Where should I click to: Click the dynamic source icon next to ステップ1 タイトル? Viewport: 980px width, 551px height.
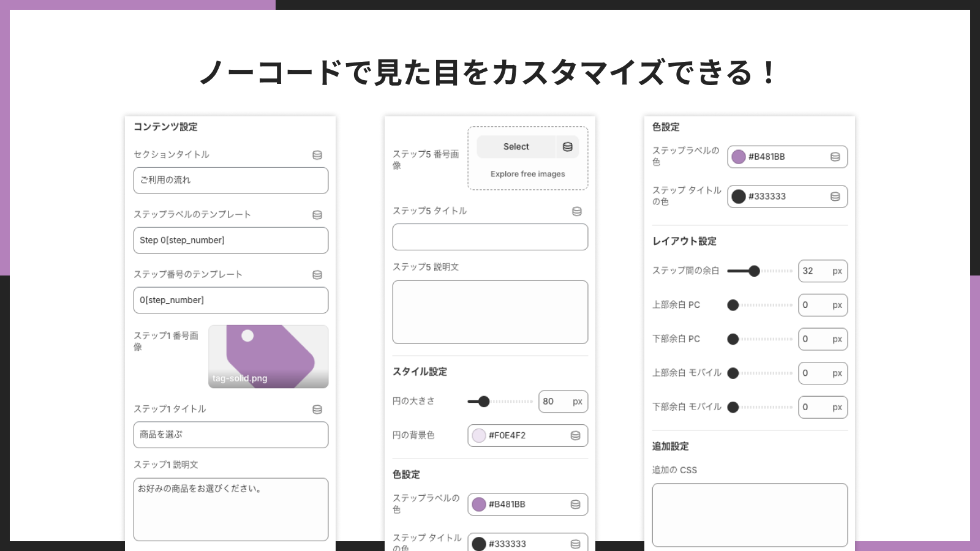click(317, 409)
